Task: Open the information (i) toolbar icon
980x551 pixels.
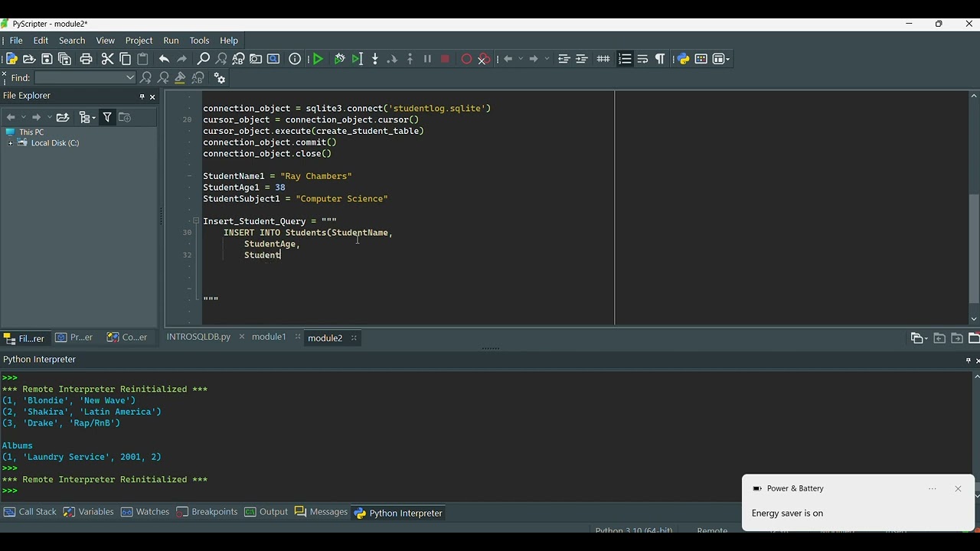Action: coord(295,59)
